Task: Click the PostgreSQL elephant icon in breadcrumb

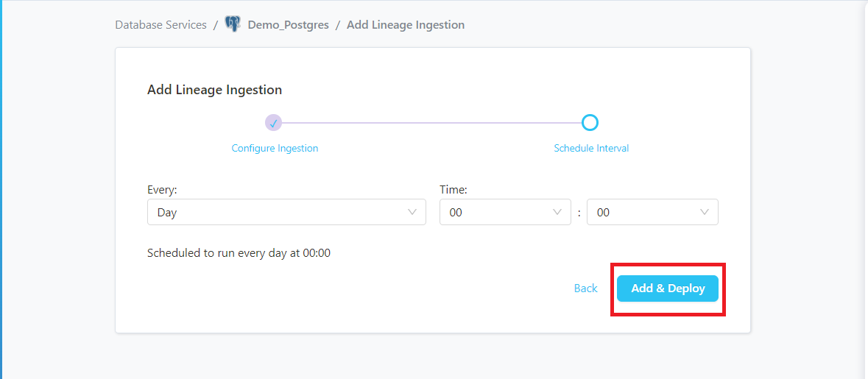Action: click(x=233, y=24)
